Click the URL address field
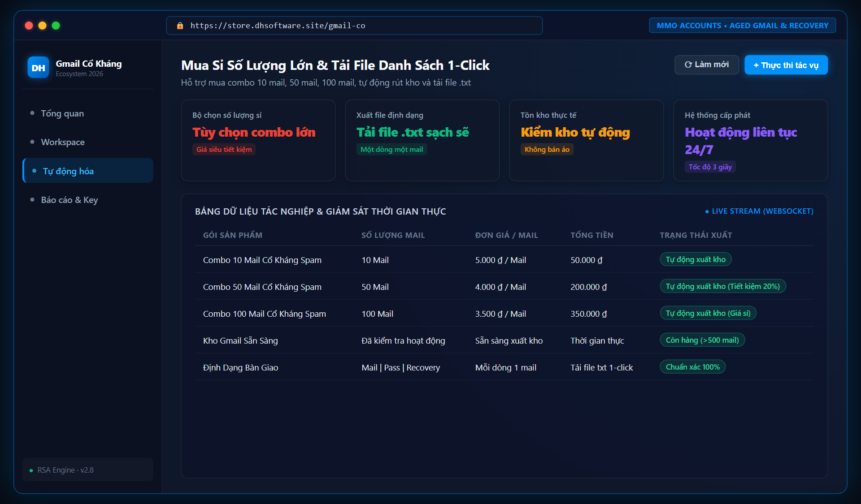This screenshot has width=861, height=504. 354,26
